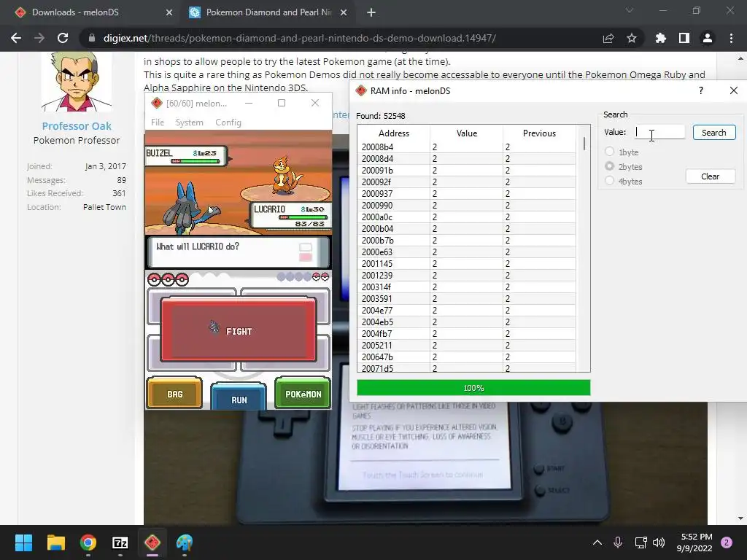The height and width of the screenshot is (560, 747).
Task: Click the Value column header
Action: coord(466,133)
